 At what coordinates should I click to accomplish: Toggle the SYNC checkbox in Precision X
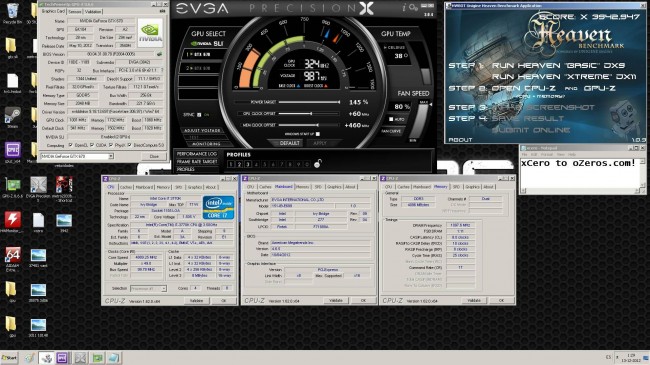pos(199,115)
